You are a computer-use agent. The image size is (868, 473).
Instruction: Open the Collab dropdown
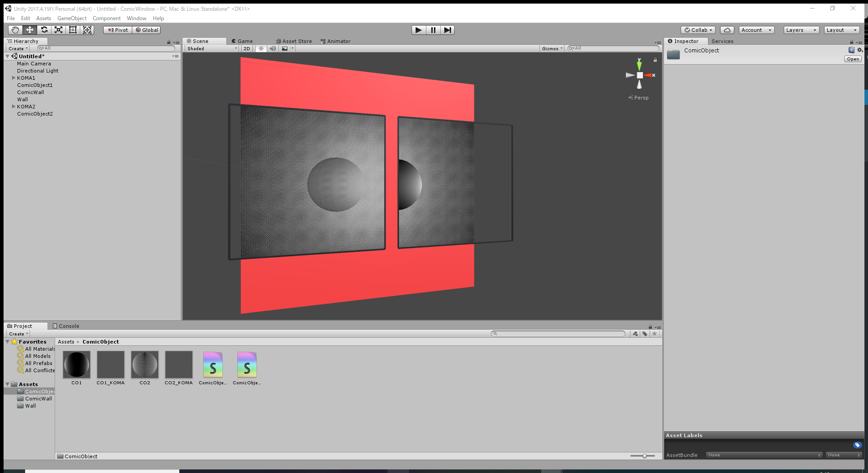(x=698, y=30)
